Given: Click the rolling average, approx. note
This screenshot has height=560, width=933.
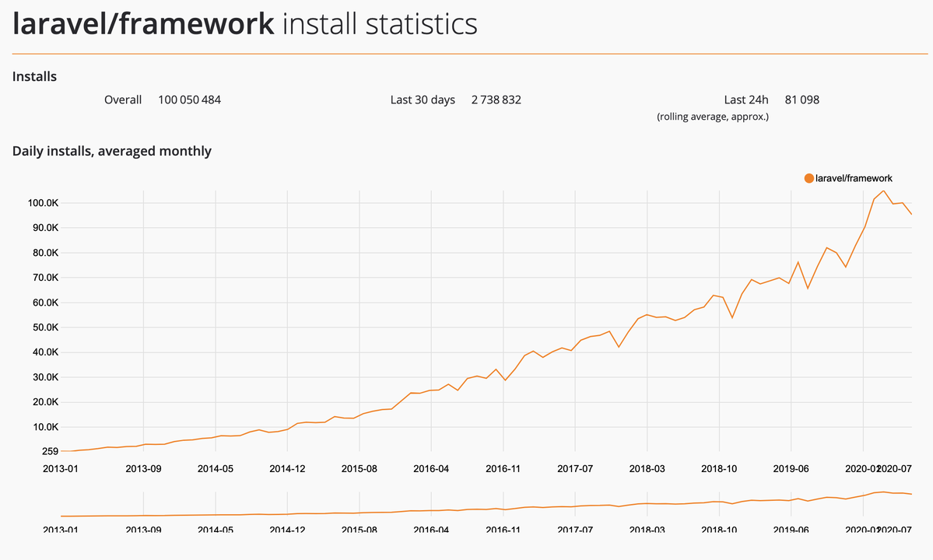Looking at the screenshot, I should point(713,117).
